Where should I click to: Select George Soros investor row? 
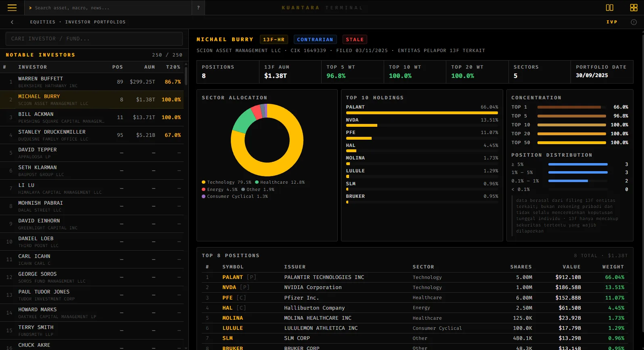click(92, 277)
